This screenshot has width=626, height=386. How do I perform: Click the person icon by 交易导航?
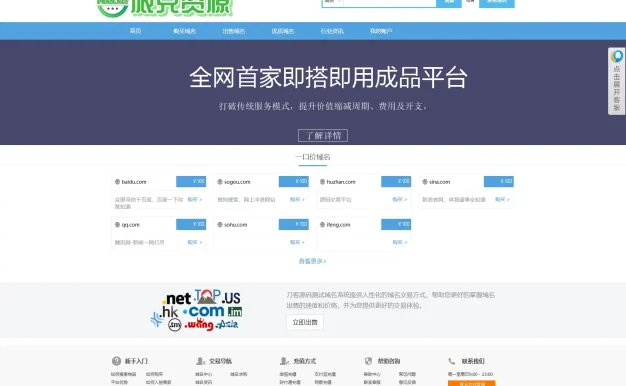click(x=200, y=361)
